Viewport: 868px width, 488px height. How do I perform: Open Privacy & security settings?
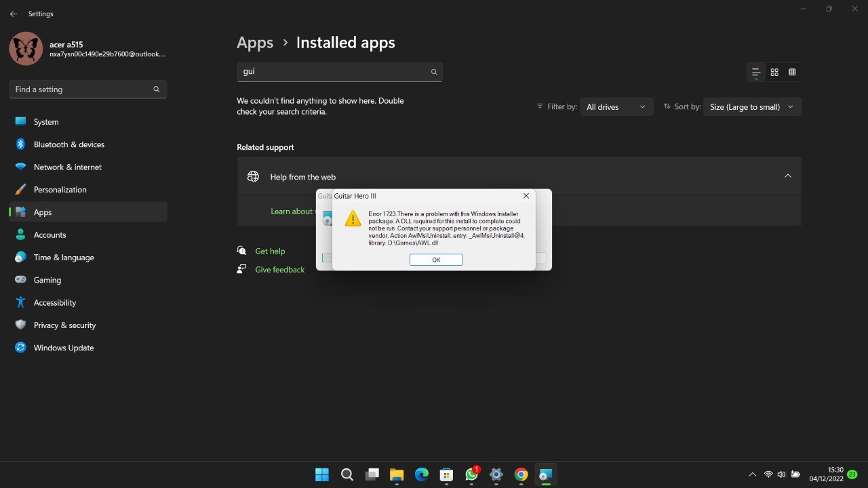click(x=88, y=325)
